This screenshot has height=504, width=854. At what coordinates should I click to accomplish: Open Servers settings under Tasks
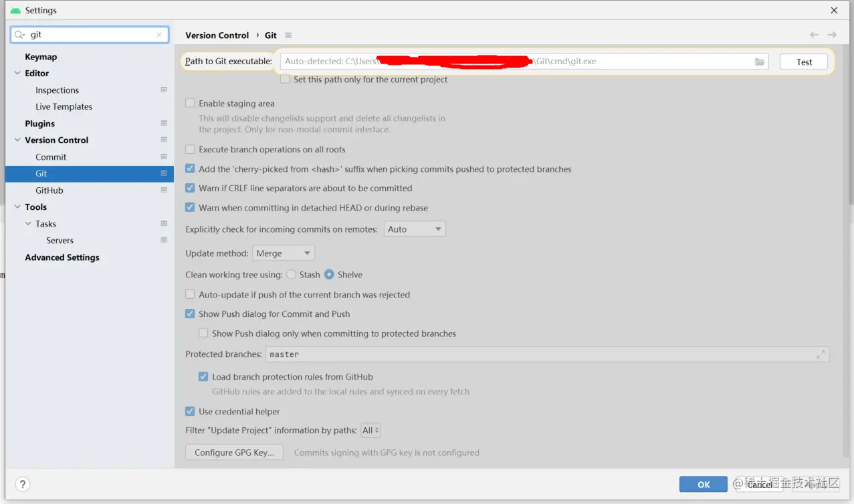(60, 241)
